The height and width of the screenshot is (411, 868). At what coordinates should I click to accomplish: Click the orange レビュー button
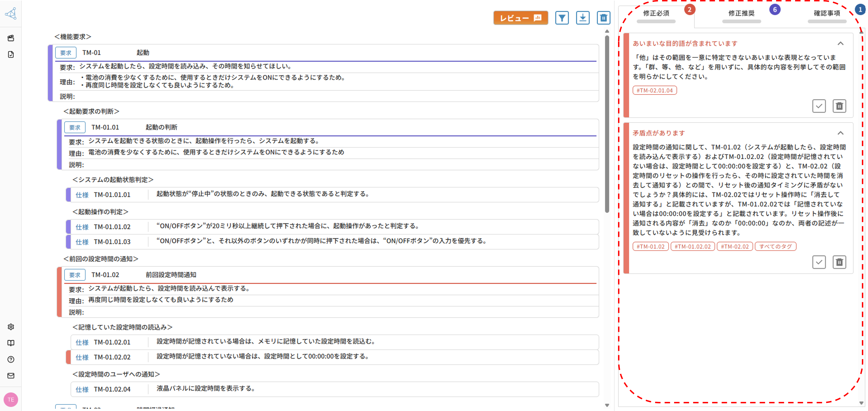521,18
